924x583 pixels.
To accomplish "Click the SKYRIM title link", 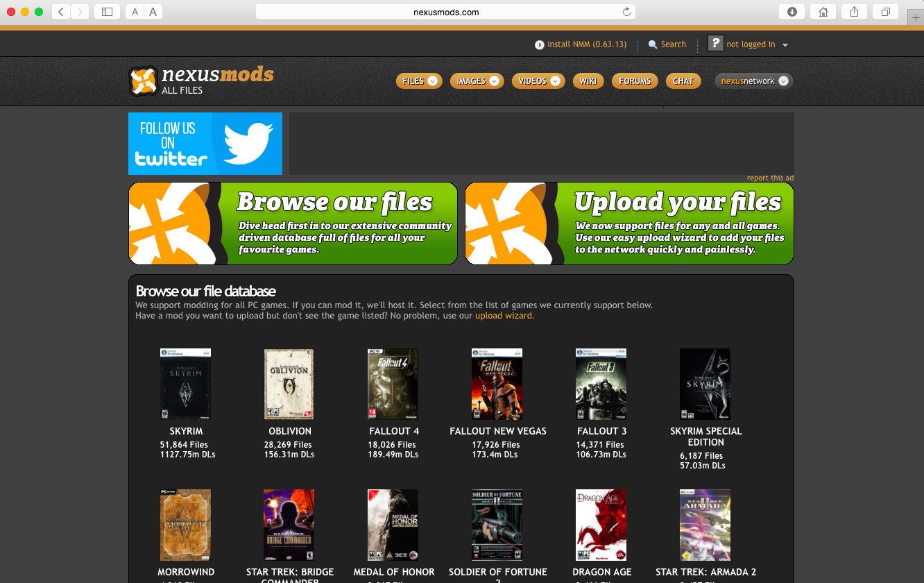I will [x=186, y=431].
